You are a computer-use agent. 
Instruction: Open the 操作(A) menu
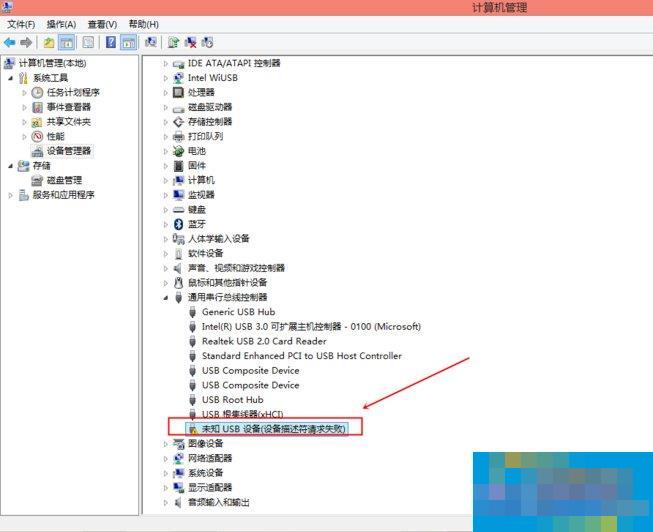click(61, 25)
